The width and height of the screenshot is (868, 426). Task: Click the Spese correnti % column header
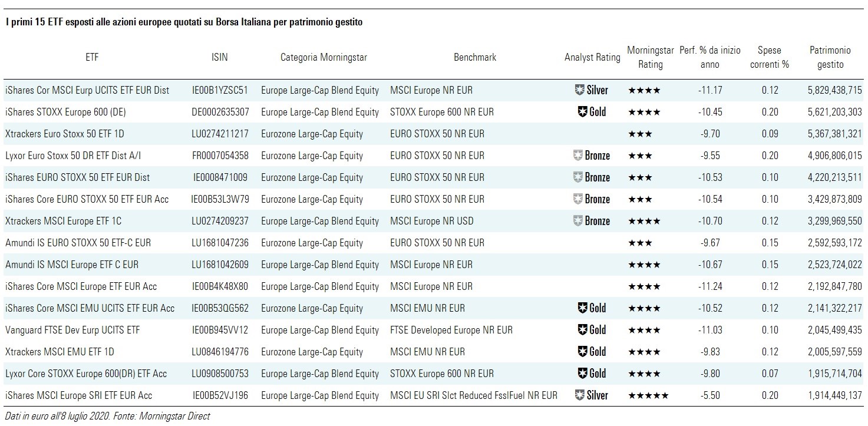769,57
